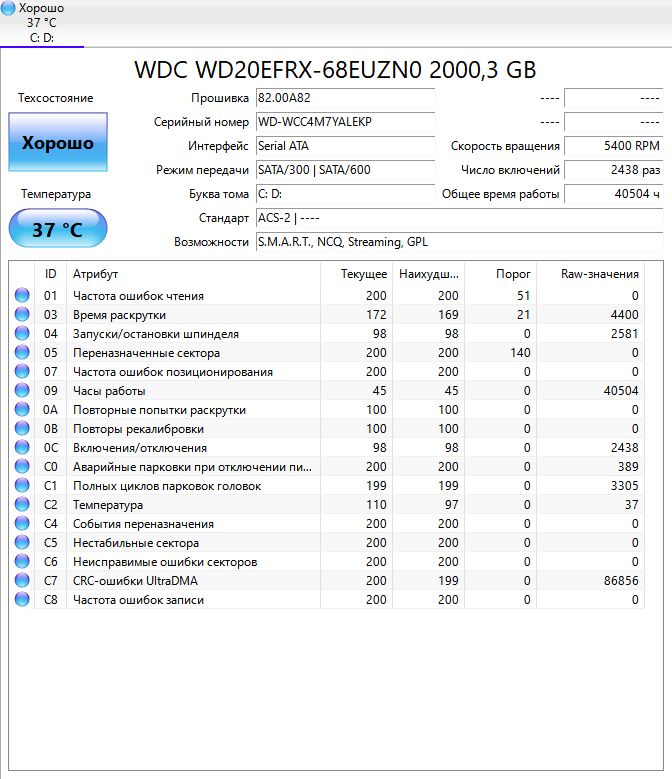Click the status icon for Частота ошибок чтения

(x=22, y=295)
